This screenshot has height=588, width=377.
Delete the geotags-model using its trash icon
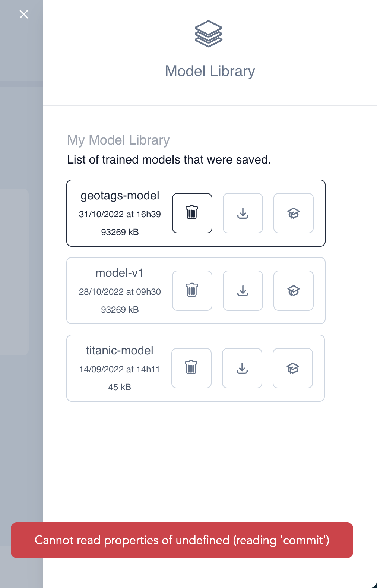(x=192, y=213)
